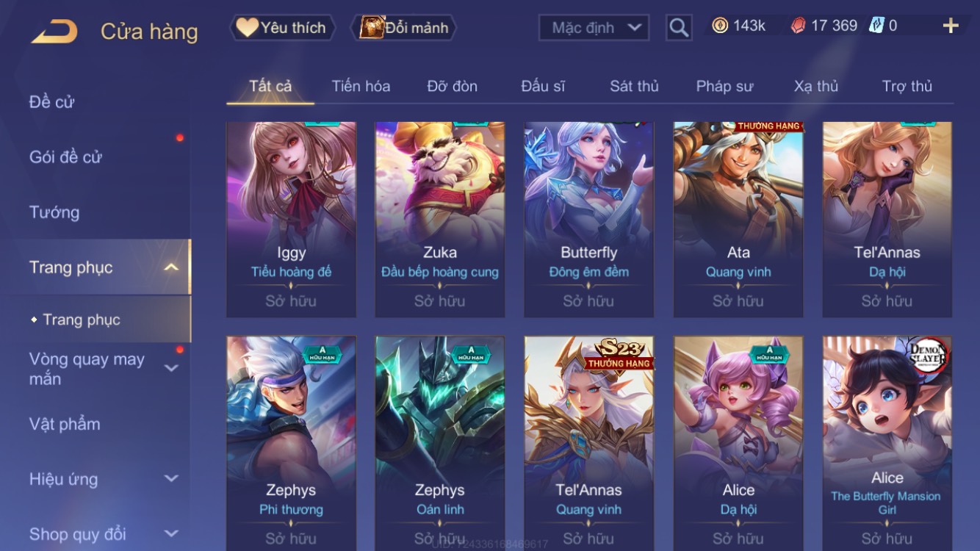The width and height of the screenshot is (980, 551).
Task: Tap the blue voucher balance icon
Action: pyautogui.click(x=876, y=26)
